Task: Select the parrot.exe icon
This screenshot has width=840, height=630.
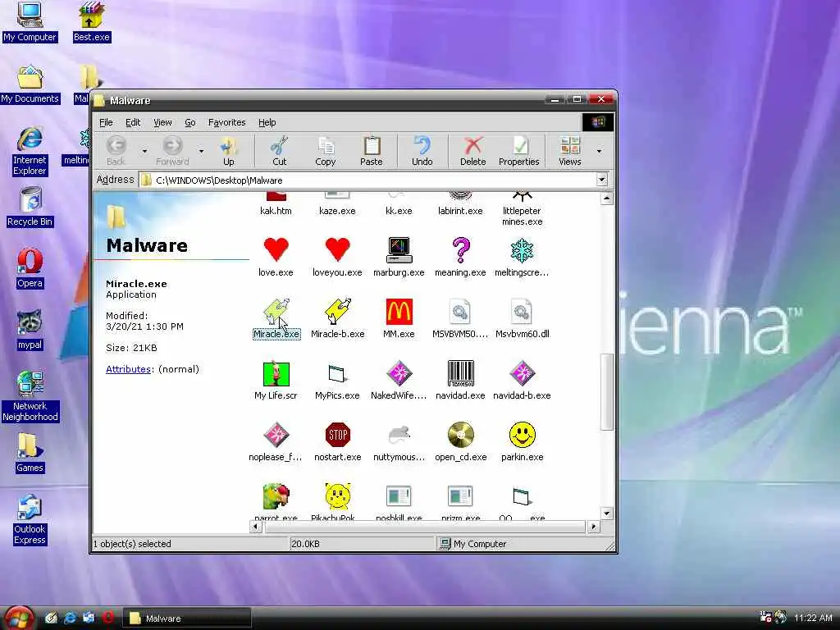Action: [276, 496]
